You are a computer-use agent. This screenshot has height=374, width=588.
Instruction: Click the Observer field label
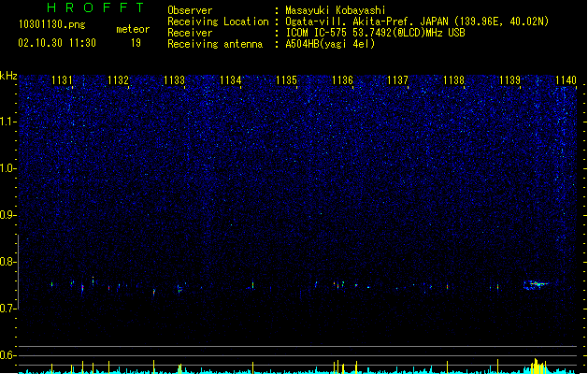pos(190,10)
